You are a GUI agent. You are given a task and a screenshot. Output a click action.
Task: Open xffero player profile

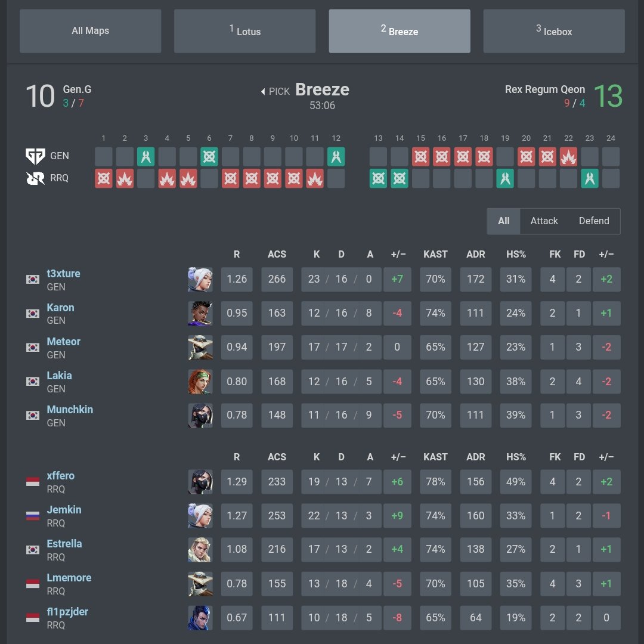(60, 476)
